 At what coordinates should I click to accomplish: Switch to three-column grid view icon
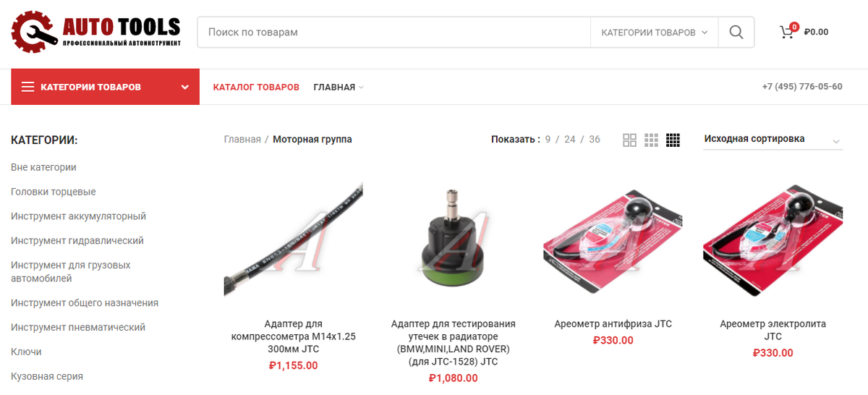(x=651, y=140)
